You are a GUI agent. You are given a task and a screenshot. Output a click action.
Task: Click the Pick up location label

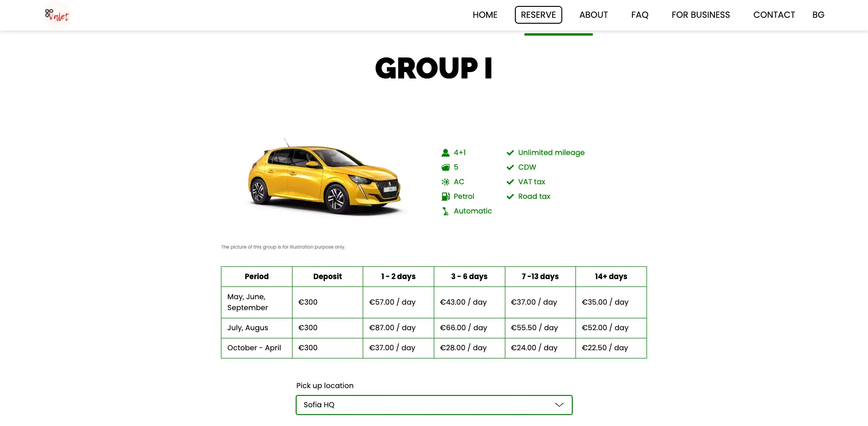pos(325,386)
